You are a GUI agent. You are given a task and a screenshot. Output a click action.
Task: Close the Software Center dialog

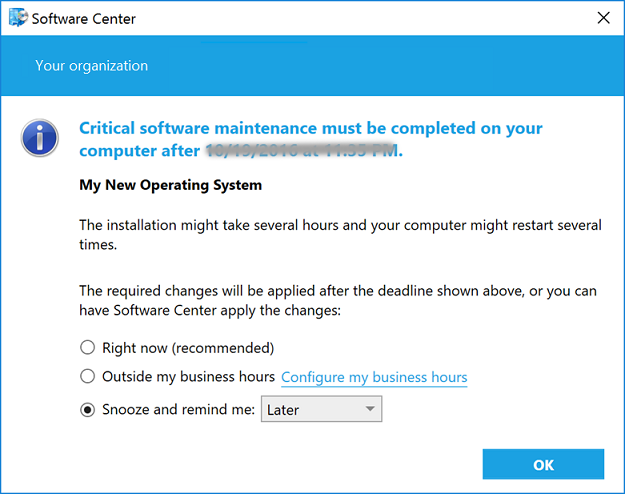pyautogui.click(x=602, y=18)
